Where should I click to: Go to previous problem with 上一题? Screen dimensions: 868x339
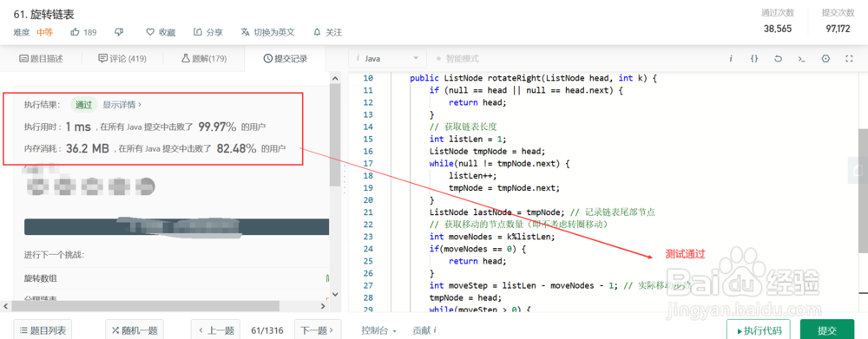pos(215,330)
